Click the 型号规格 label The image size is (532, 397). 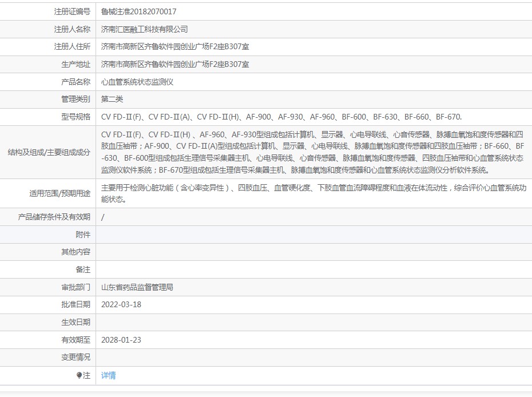point(76,117)
